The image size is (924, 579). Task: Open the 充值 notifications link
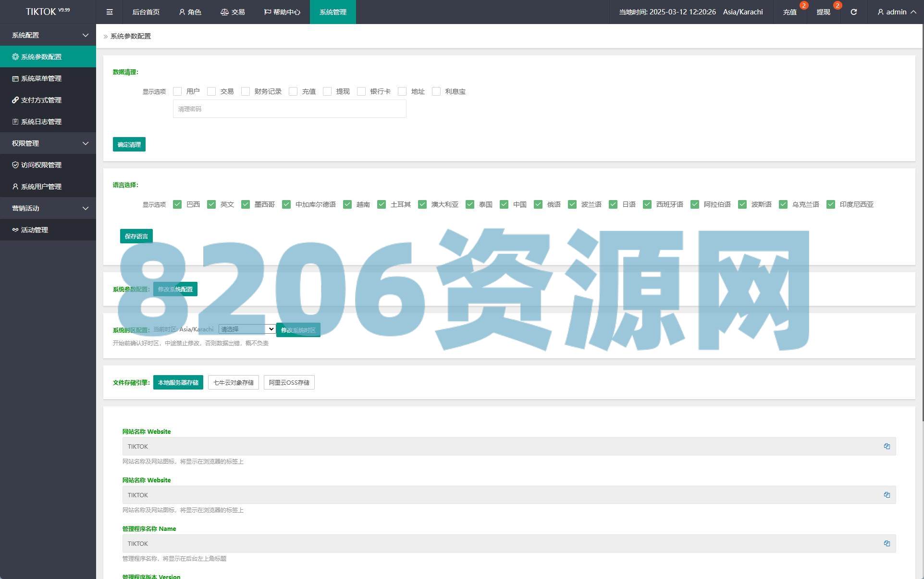click(789, 12)
